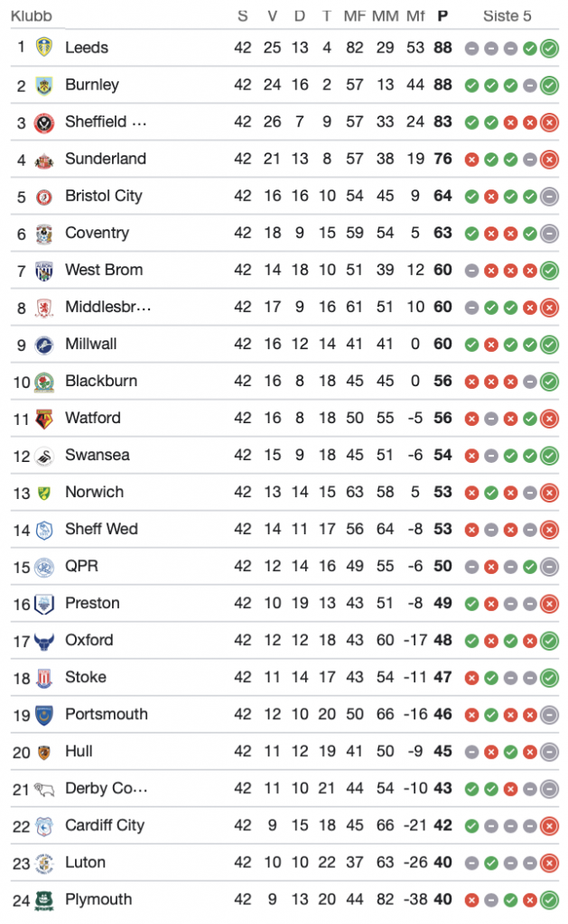The height and width of the screenshot is (924, 568).
Task: Open the Cardiff City team link
Action: pyautogui.click(x=105, y=825)
